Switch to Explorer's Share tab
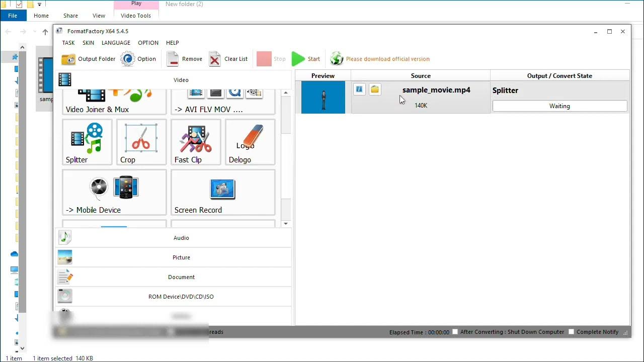The image size is (644, 362). coord(70,16)
